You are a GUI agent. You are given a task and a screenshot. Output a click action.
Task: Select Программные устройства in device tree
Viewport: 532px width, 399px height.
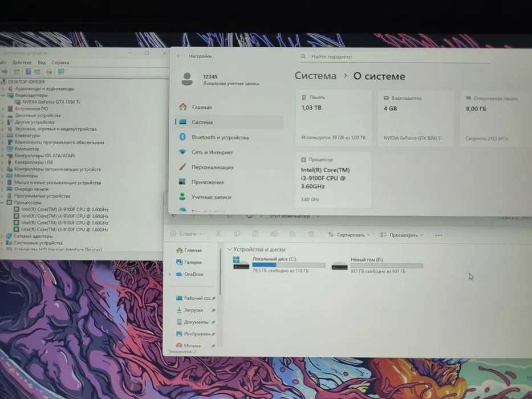pyautogui.click(x=42, y=196)
